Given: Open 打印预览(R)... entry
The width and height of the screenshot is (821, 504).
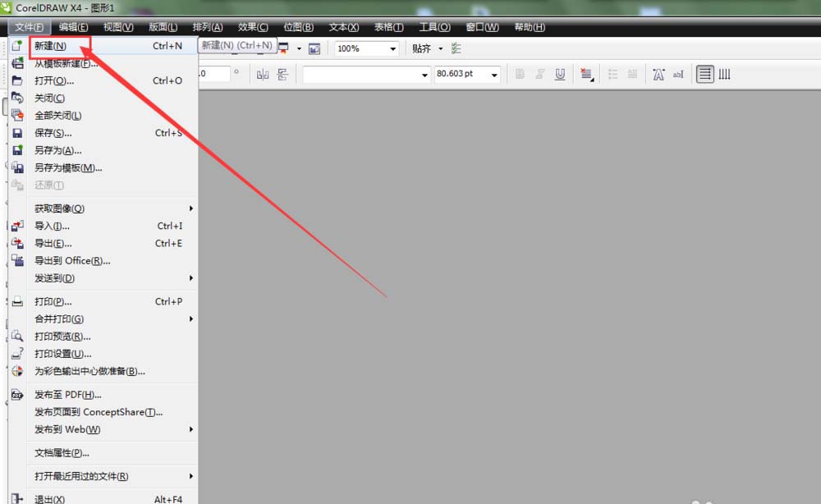Looking at the screenshot, I should pos(105,336).
